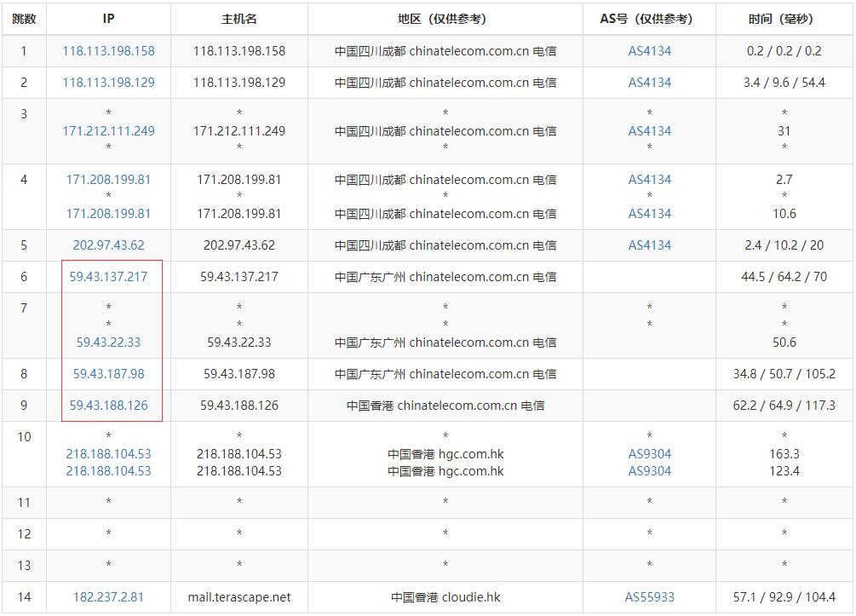Click hop number 14 cell
856x616 pixels.
point(24,597)
